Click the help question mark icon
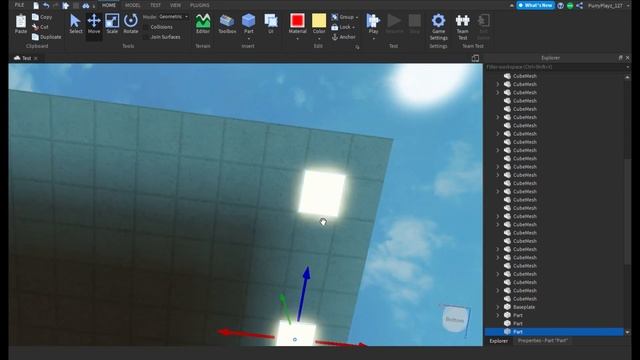 561,5
